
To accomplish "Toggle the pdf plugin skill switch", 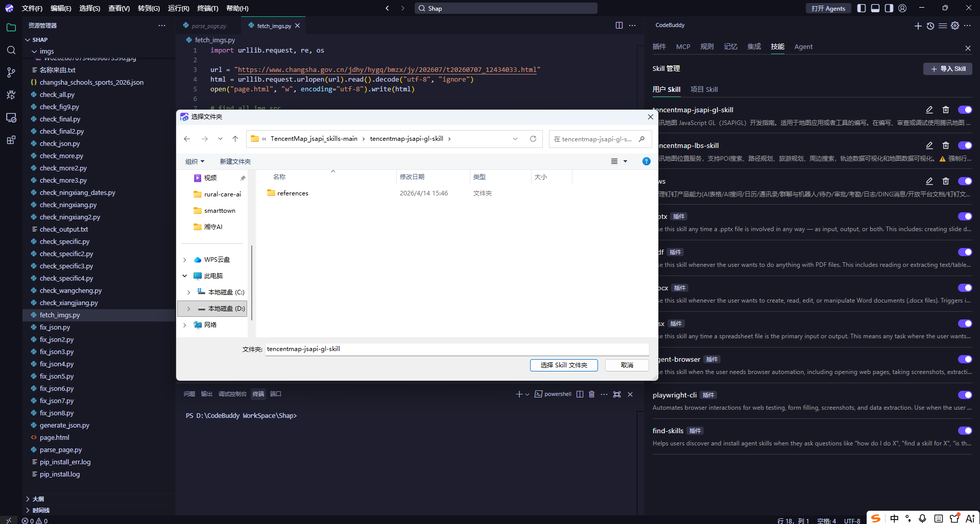I will (965, 252).
